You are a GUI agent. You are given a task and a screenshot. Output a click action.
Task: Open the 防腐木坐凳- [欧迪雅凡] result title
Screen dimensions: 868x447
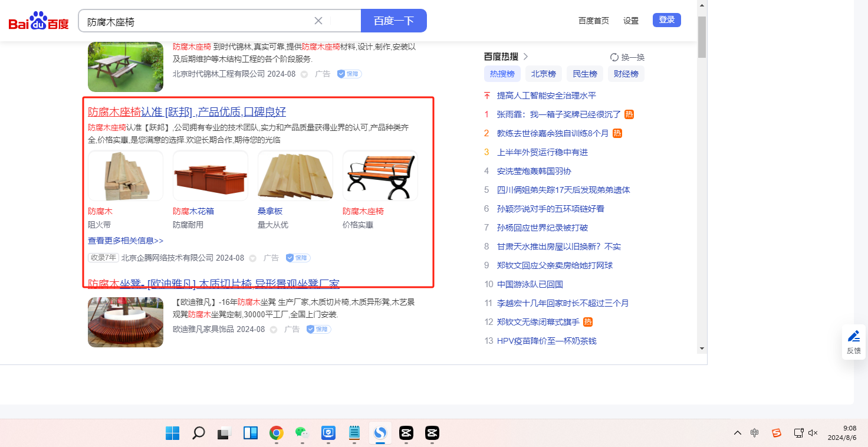click(213, 284)
